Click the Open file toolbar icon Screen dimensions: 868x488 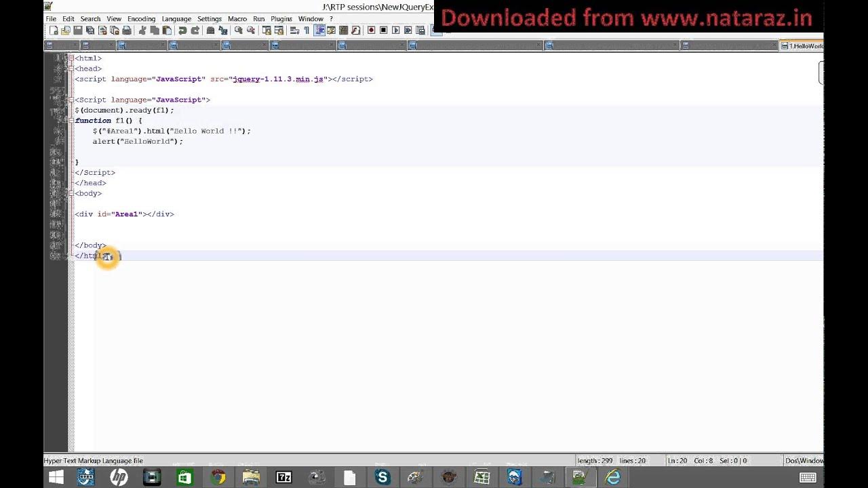(x=66, y=30)
